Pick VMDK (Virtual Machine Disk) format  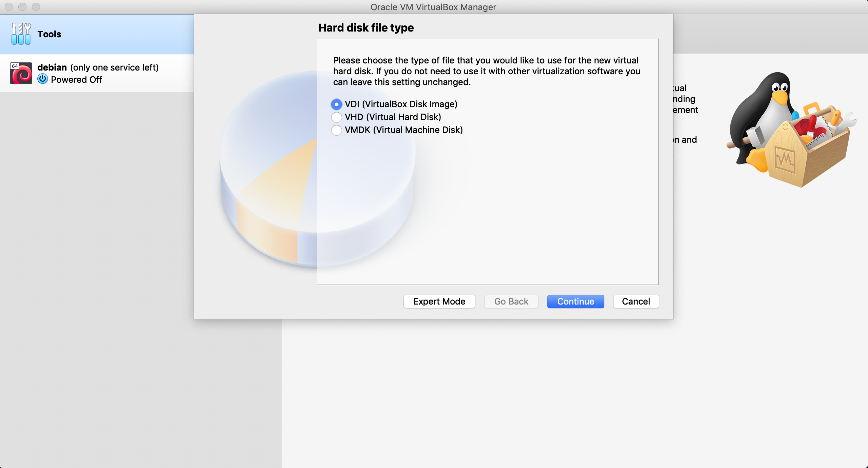(x=336, y=130)
